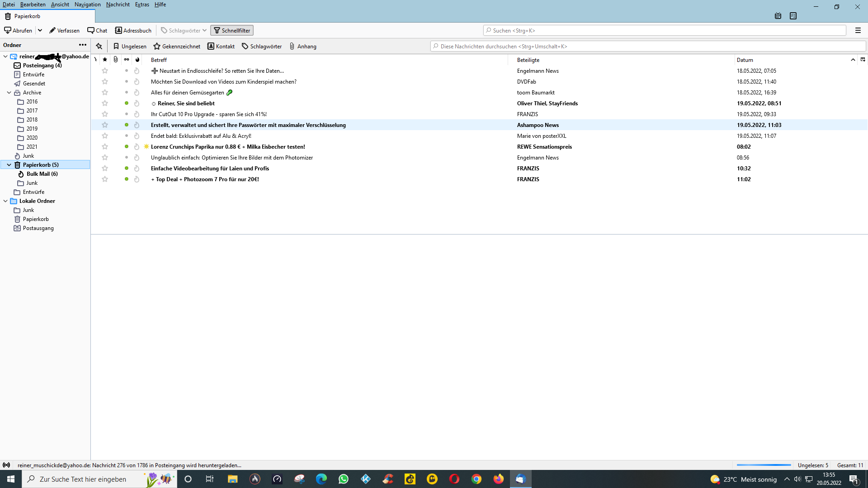868x488 pixels.
Task: Sort by read status column header
Action: click(x=127, y=60)
